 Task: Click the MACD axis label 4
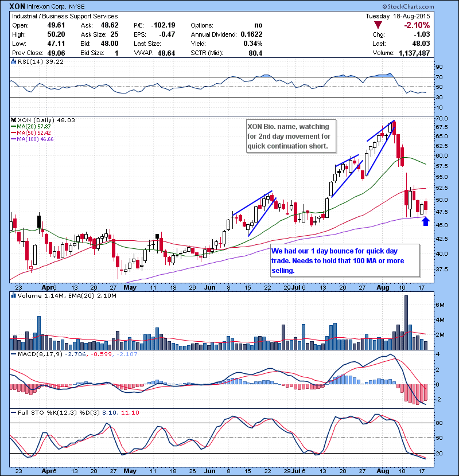[x=437, y=354]
